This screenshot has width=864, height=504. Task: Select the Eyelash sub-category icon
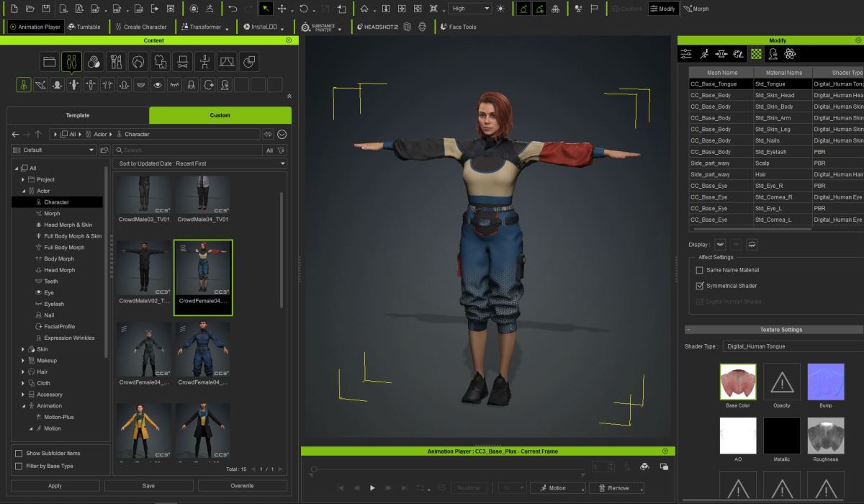tap(174, 85)
